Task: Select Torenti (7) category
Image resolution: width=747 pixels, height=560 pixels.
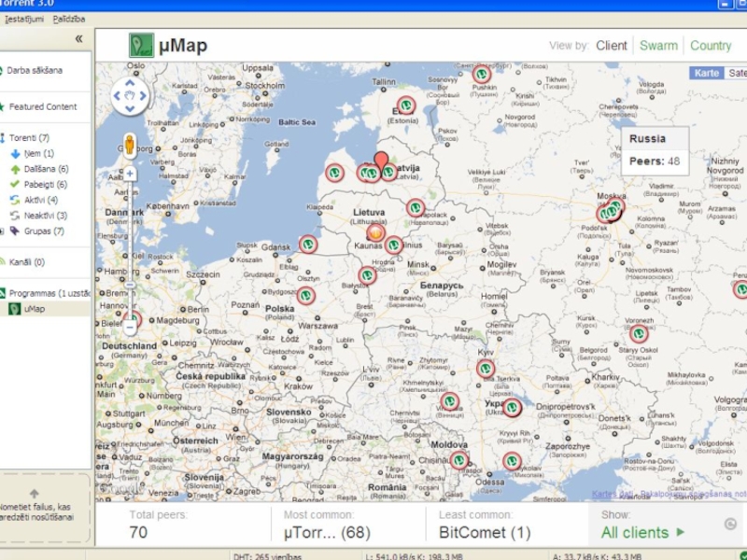Action: tap(29, 138)
